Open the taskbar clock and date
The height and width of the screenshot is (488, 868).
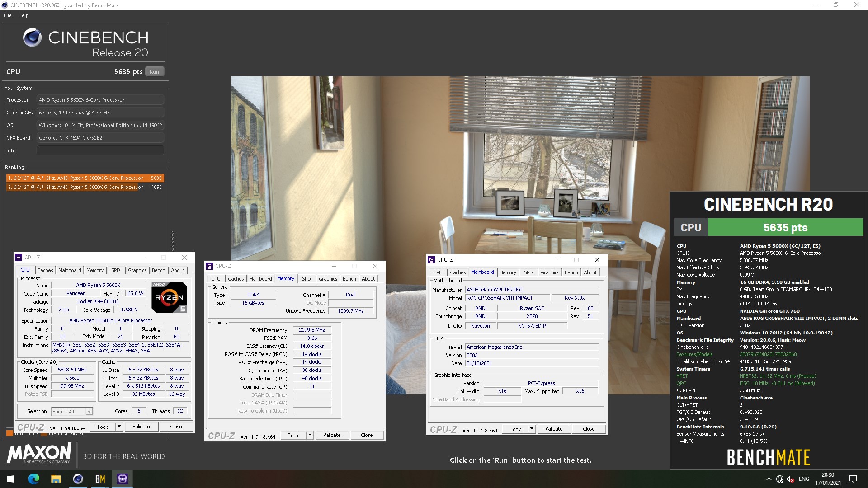pyautogui.click(x=828, y=479)
